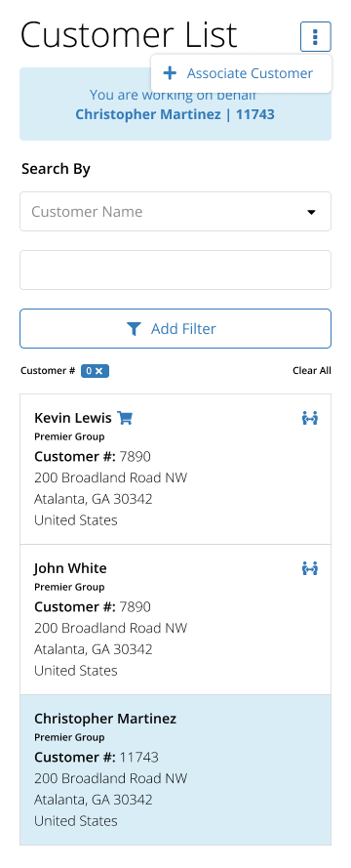Select the Associate Customer menu entry
Screen dimensions: 351x868
(241, 73)
